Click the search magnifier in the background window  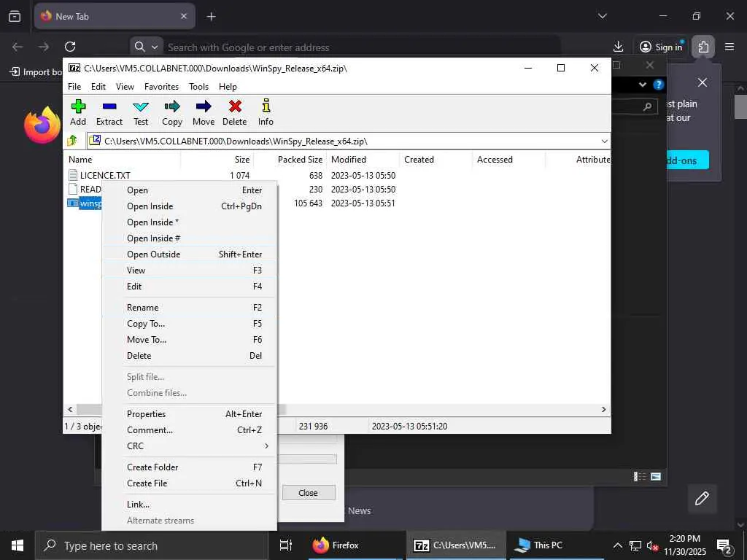tap(647, 106)
